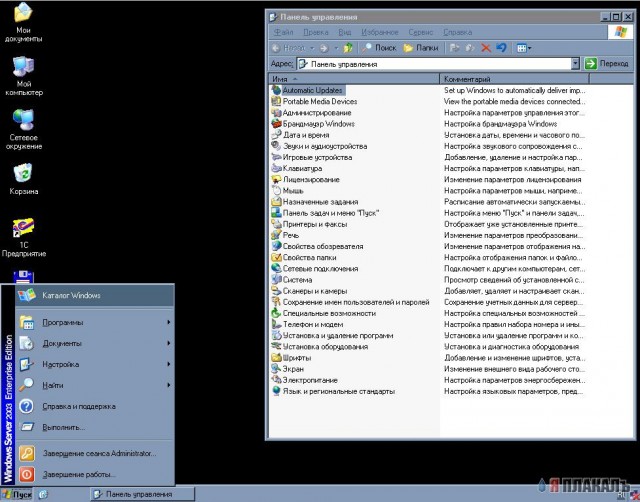
Task: Expand Найти submenu in Start menu
Action: (95, 385)
